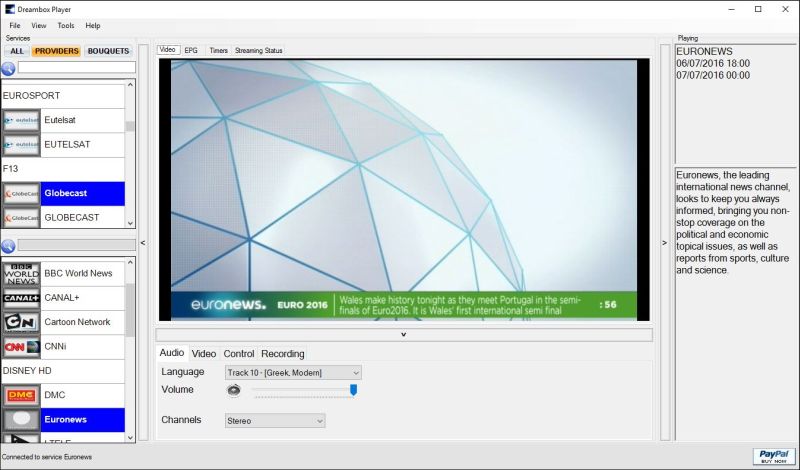Click the Dreambox Player title bar icon

point(10,9)
